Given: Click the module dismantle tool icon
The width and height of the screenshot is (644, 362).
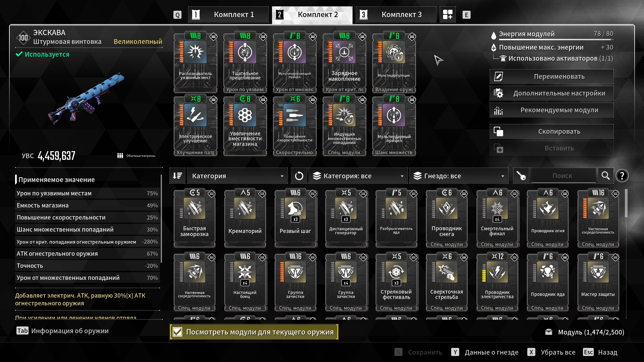Looking at the screenshot, I should tap(521, 176).
